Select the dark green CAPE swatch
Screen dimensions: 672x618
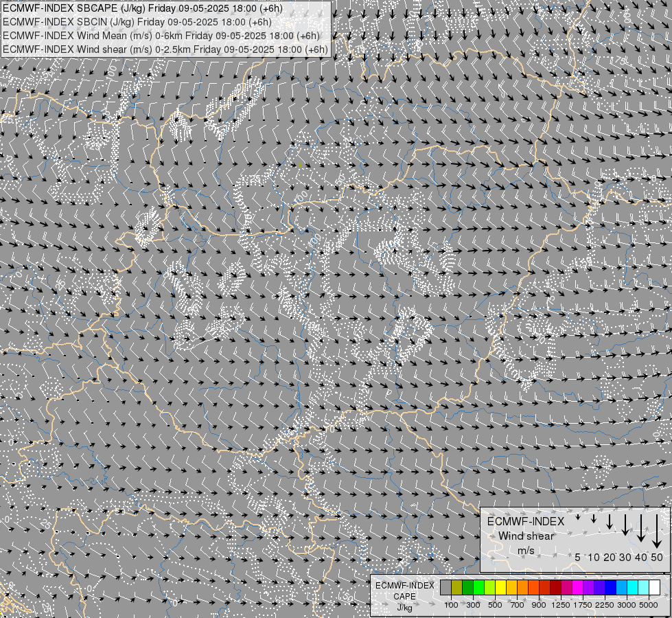468,588
